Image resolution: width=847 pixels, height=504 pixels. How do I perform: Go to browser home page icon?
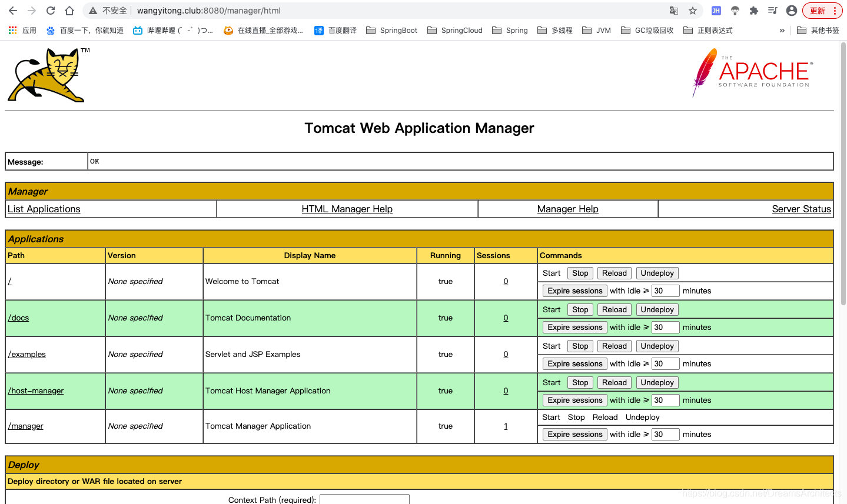click(x=69, y=11)
